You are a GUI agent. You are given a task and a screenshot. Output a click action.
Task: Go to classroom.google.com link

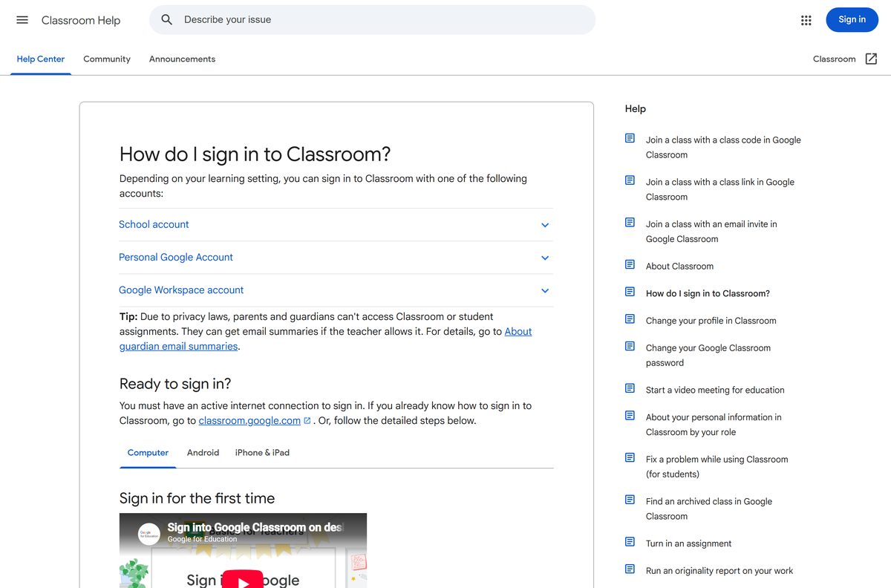(x=249, y=420)
